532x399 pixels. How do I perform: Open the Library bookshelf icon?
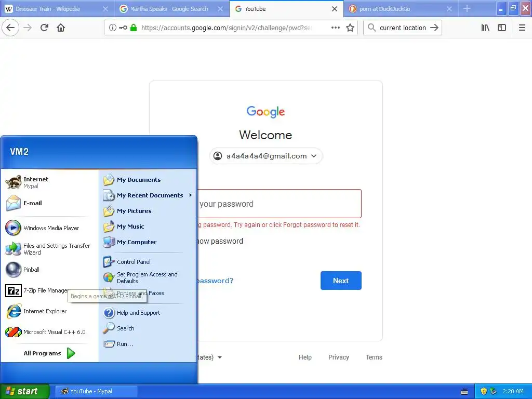tap(485, 28)
